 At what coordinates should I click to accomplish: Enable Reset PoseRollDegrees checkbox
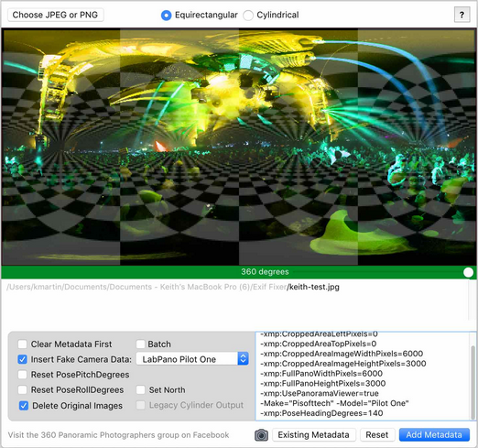point(22,390)
